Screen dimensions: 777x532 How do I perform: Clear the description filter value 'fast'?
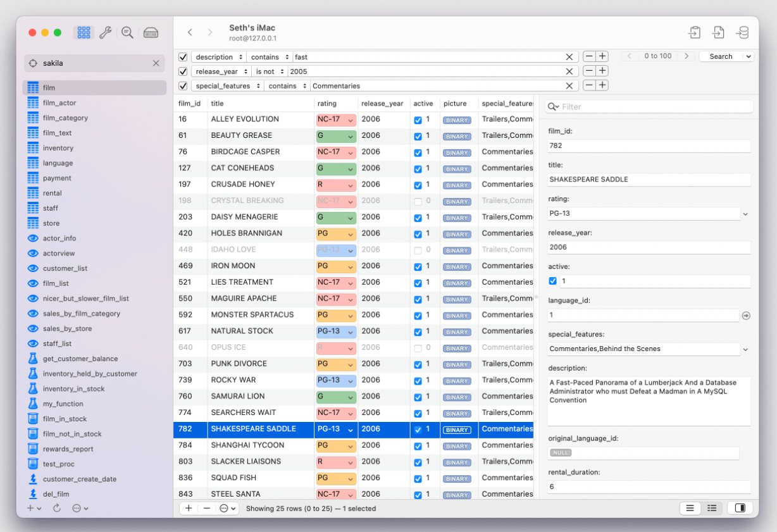pos(569,57)
